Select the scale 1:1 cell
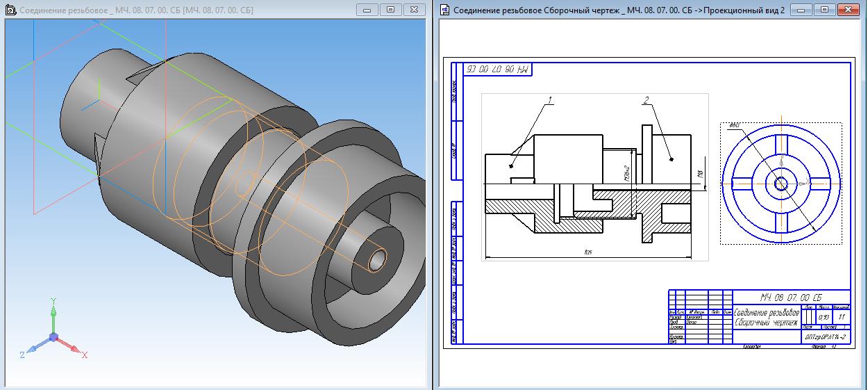This screenshot has width=868, height=390. [x=842, y=317]
